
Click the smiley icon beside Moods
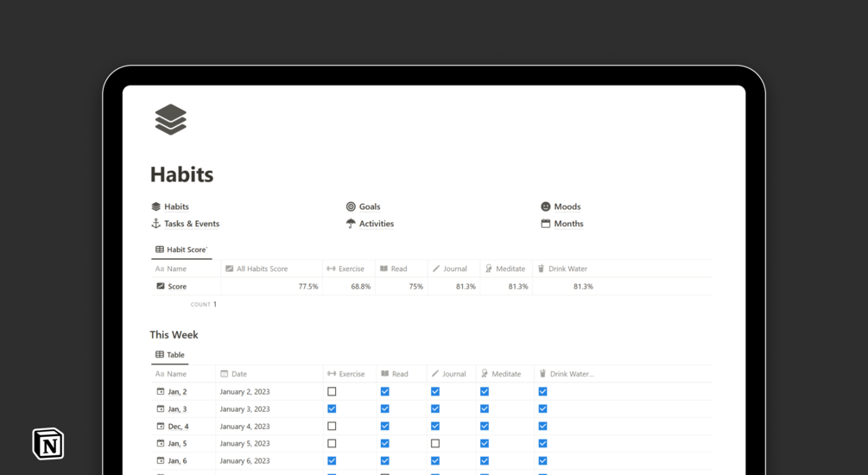click(546, 206)
